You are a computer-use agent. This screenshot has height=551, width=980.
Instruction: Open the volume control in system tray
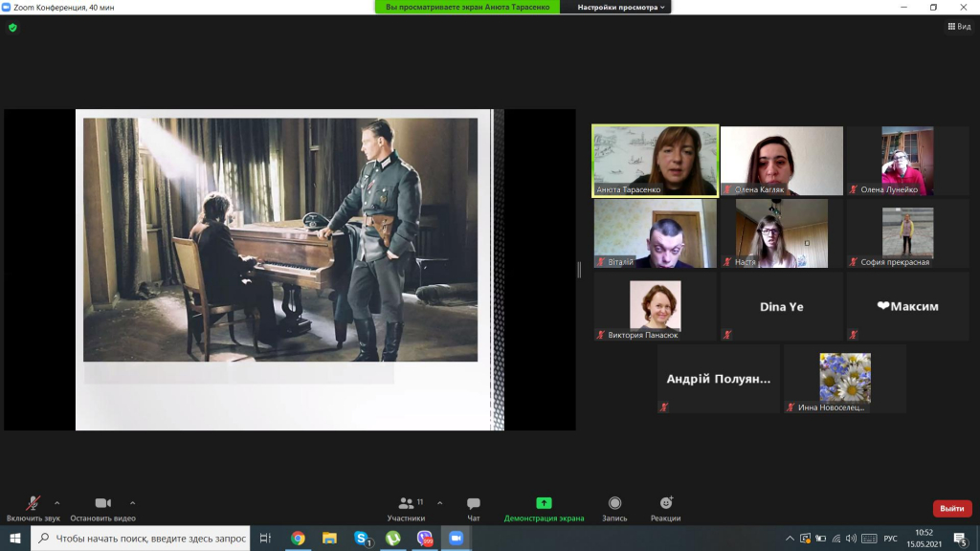point(851,539)
